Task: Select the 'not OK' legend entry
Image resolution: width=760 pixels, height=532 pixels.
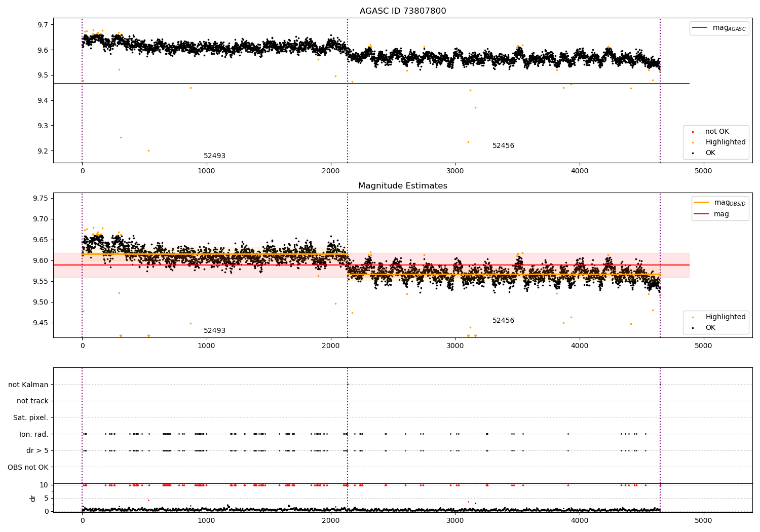Action: (x=717, y=132)
